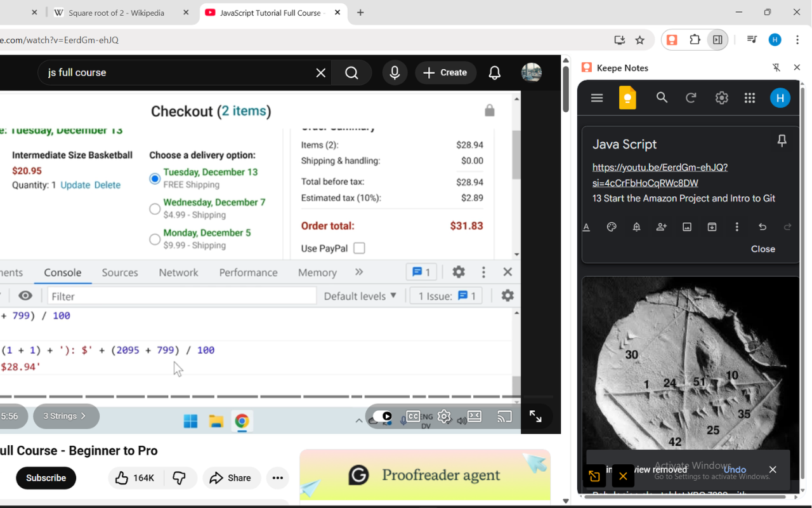Search notes with the Keep magnifier icon
Image resolution: width=812 pixels, height=508 pixels.
pos(662,98)
